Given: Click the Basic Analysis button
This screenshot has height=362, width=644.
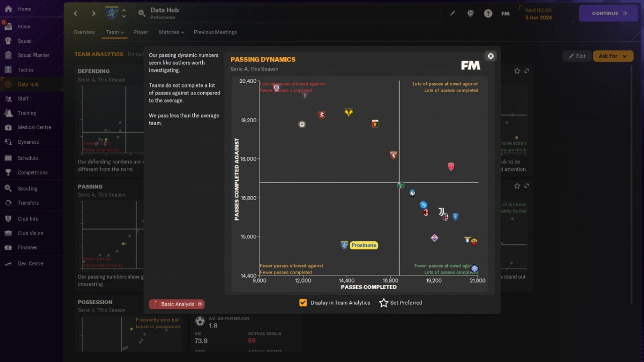Looking at the screenshot, I should click(177, 304).
